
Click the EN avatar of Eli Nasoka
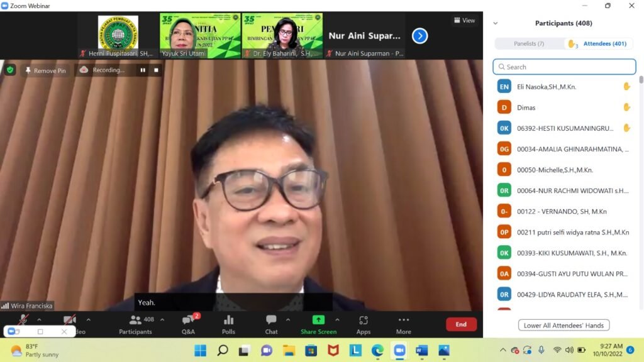click(x=504, y=87)
